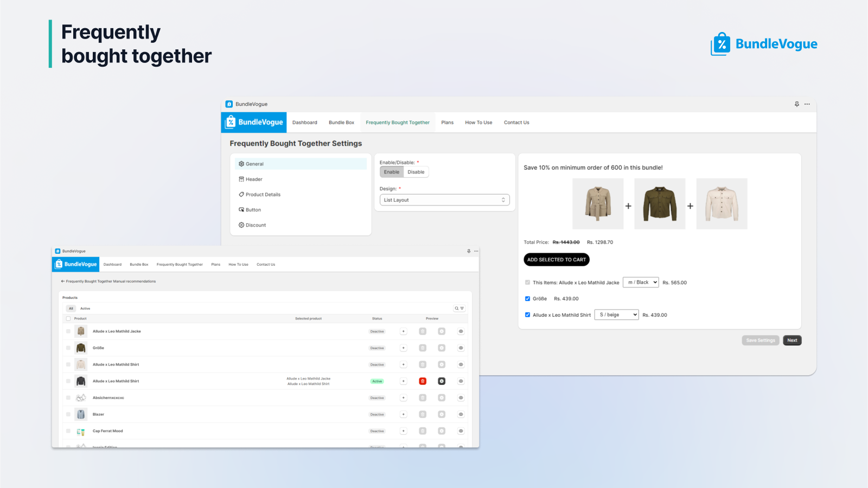Click the plus button in the Absichernxcxcxc row
868x488 pixels.
[403, 398]
